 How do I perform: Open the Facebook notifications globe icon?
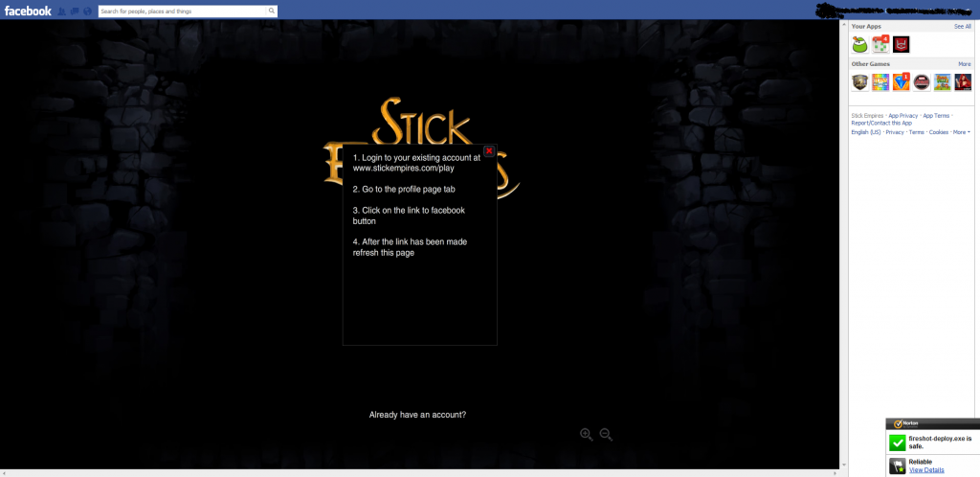click(x=87, y=11)
